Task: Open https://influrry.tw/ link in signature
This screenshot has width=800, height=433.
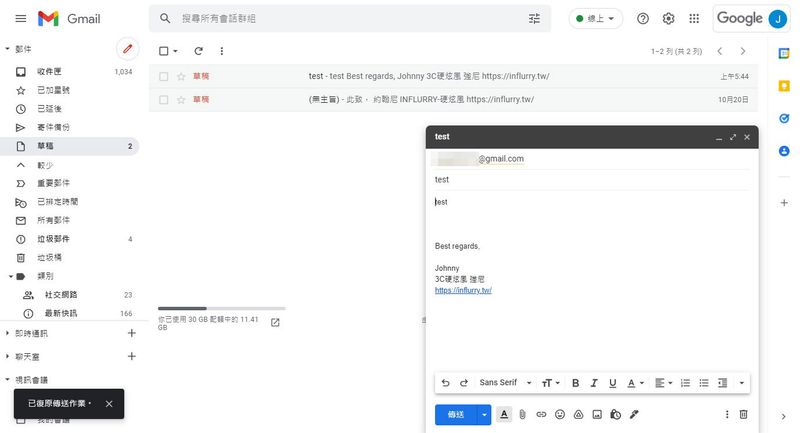Action: click(463, 290)
